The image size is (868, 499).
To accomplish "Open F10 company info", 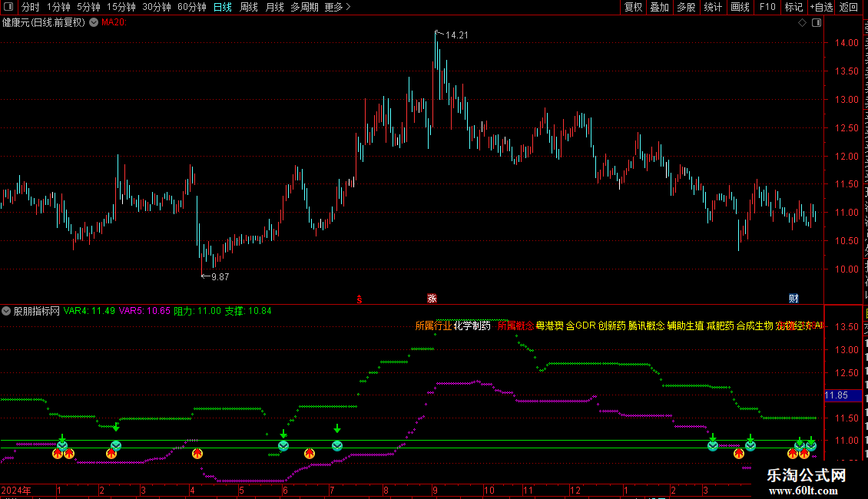I will tap(767, 7).
